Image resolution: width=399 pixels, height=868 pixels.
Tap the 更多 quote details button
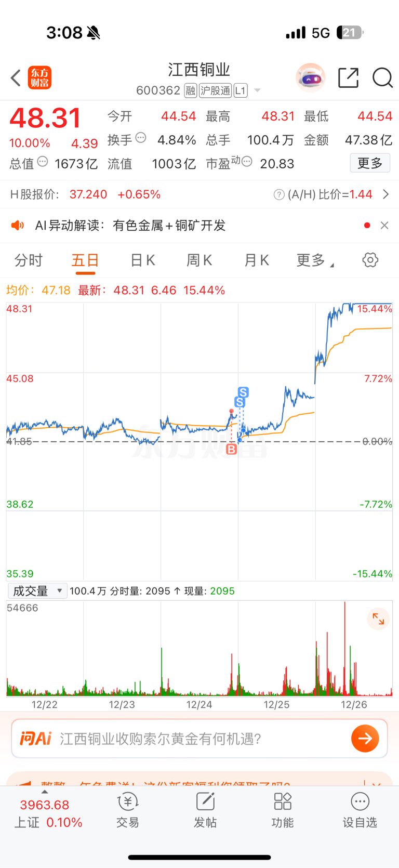coord(370,163)
